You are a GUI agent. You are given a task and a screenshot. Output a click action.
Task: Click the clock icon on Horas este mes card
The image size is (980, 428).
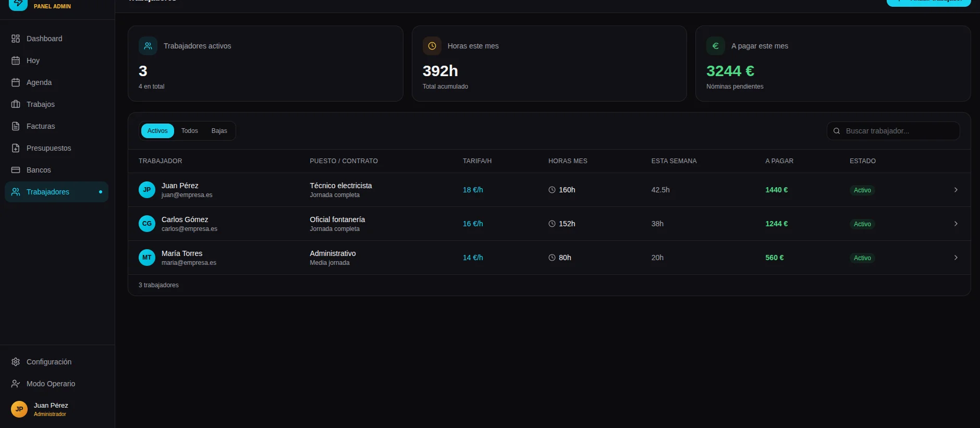pos(432,46)
